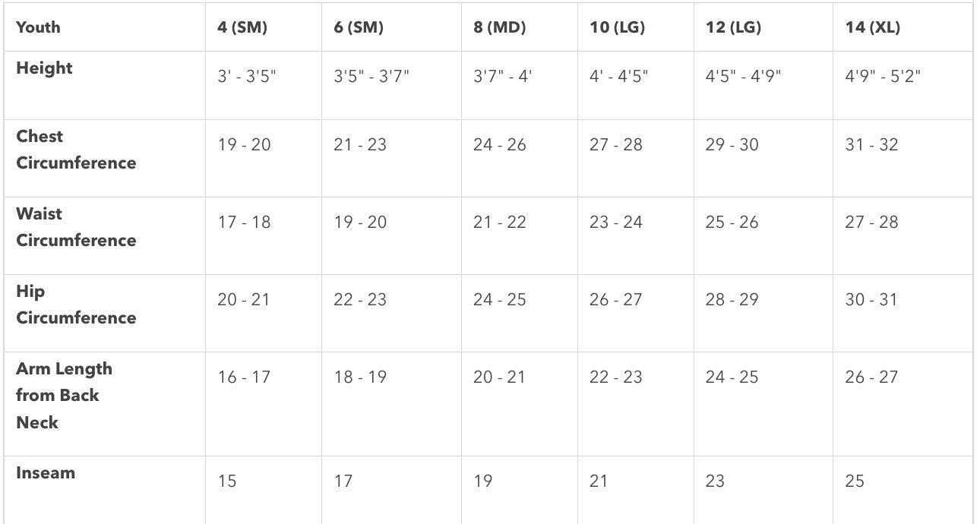Select arm length value 18 - 19
Viewport: 980px width, 524px height.
pos(360,377)
